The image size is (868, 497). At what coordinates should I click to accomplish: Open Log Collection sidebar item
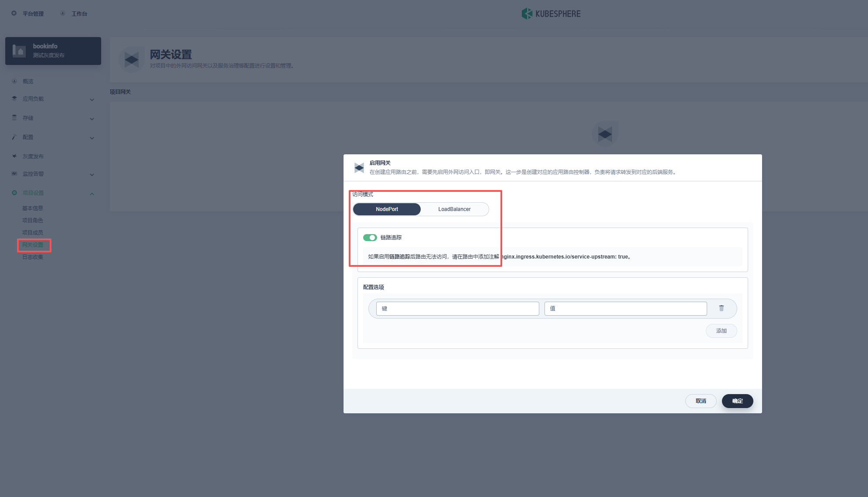tap(33, 257)
